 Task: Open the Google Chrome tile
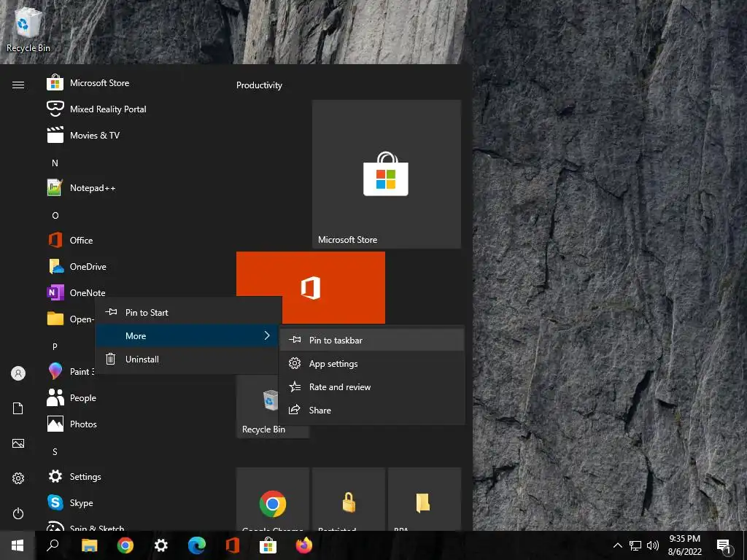(x=273, y=499)
